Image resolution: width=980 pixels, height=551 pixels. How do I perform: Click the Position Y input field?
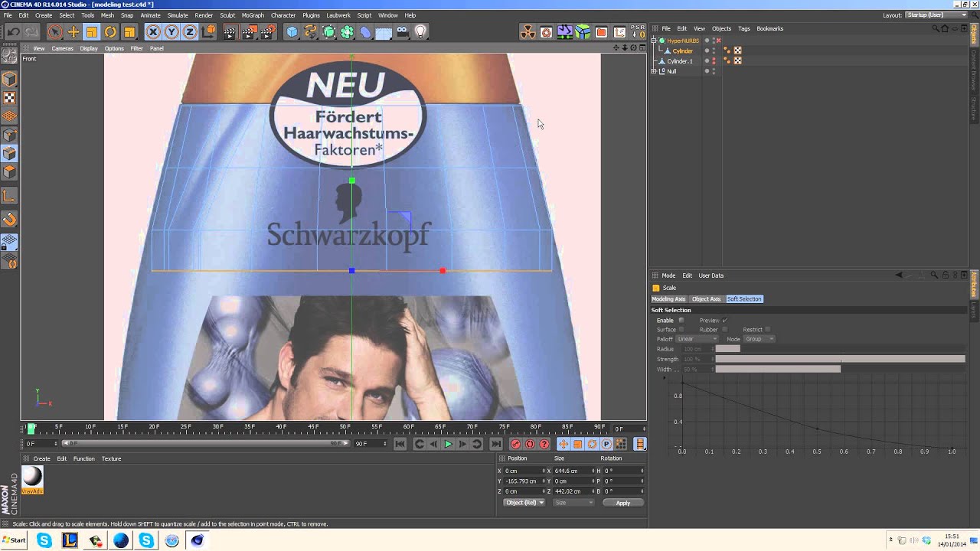[x=524, y=481]
